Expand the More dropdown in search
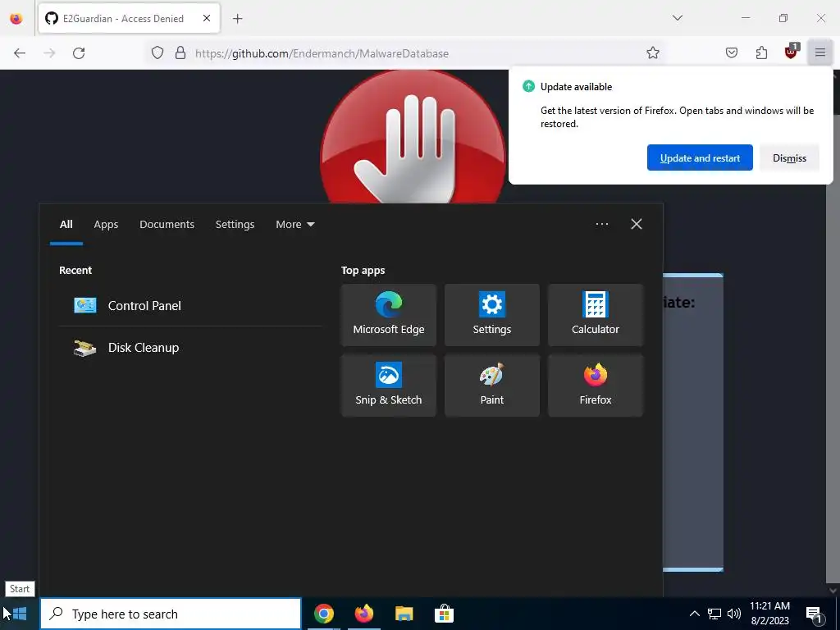The image size is (840, 630). pos(295,225)
